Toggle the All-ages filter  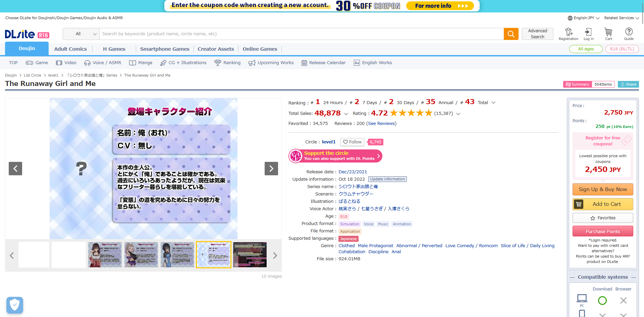tap(586, 49)
